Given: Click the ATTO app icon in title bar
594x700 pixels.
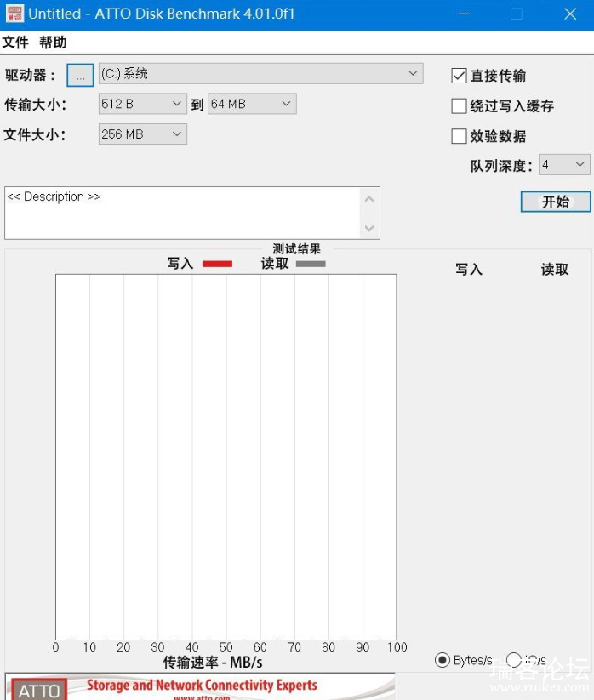Looking at the screenshot, I should [x=14, y=14].
